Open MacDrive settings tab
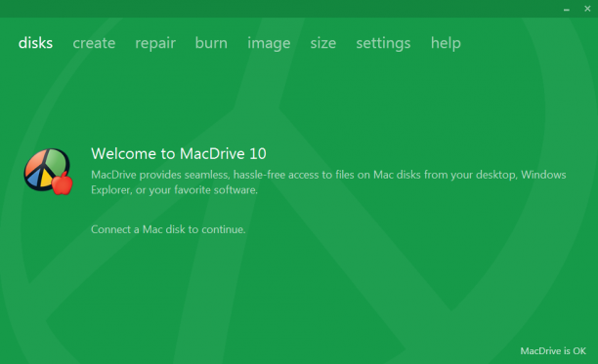 click(383, 44)
